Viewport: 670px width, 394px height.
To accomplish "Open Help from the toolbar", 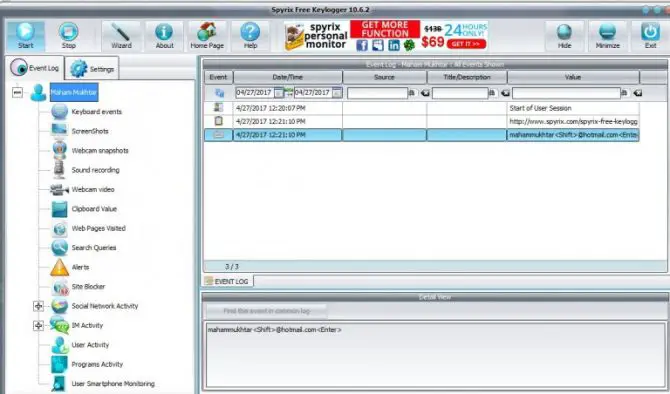I will pyautogui.click(x=250, y=36).
